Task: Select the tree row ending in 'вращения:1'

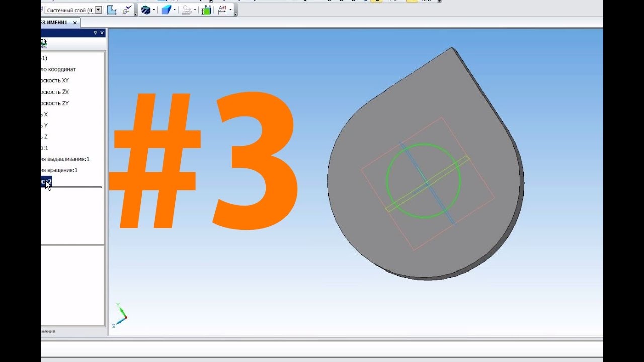Action: [x=60, y=170]
